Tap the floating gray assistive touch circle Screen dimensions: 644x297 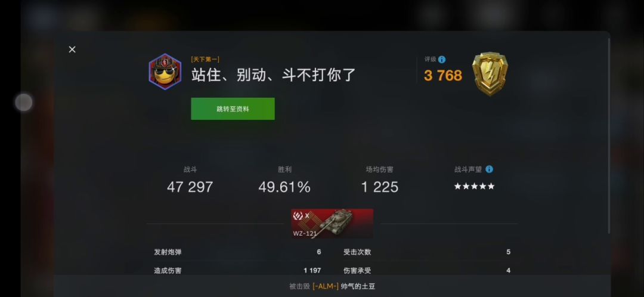24,103
